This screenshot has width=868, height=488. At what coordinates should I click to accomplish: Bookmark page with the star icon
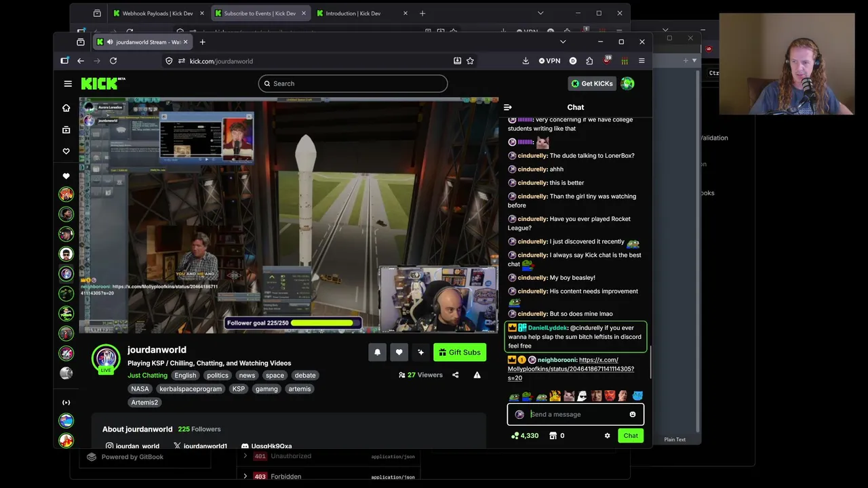(x=470, y=61)
